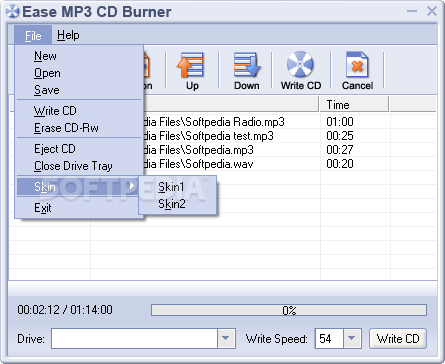
Task: Choose Skin2 from the submenu
Action: [x=178, y=204]
